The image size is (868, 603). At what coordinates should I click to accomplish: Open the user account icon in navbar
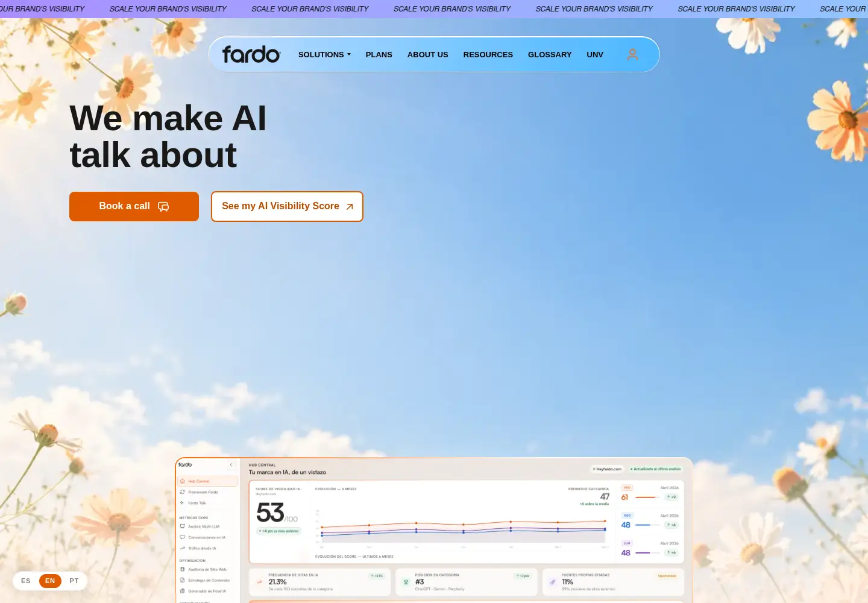pyautogui.click(x=632, y=54)
